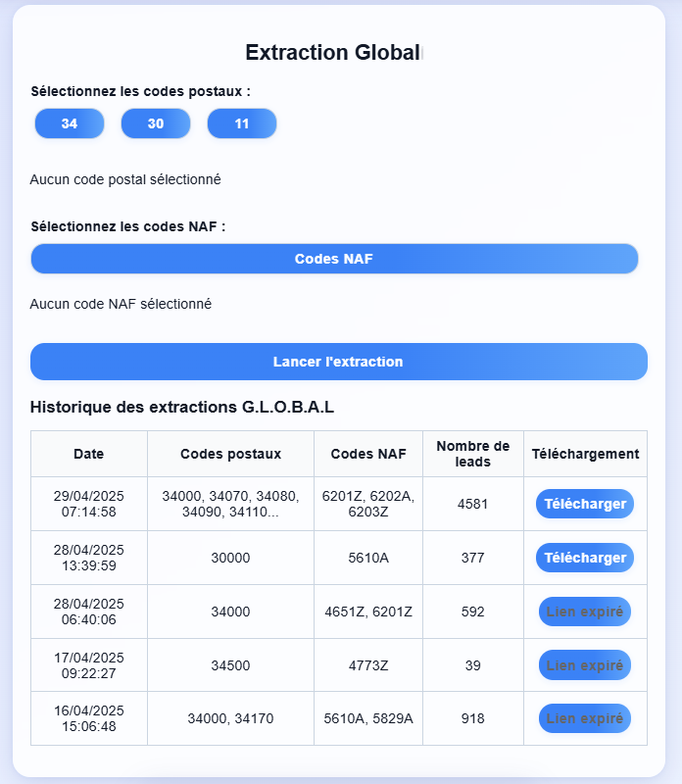Image resolution: width=682 pixels, height=784 pixels.
Task: Click the Historique des extractions heading
Action: (x=182, y=407)
